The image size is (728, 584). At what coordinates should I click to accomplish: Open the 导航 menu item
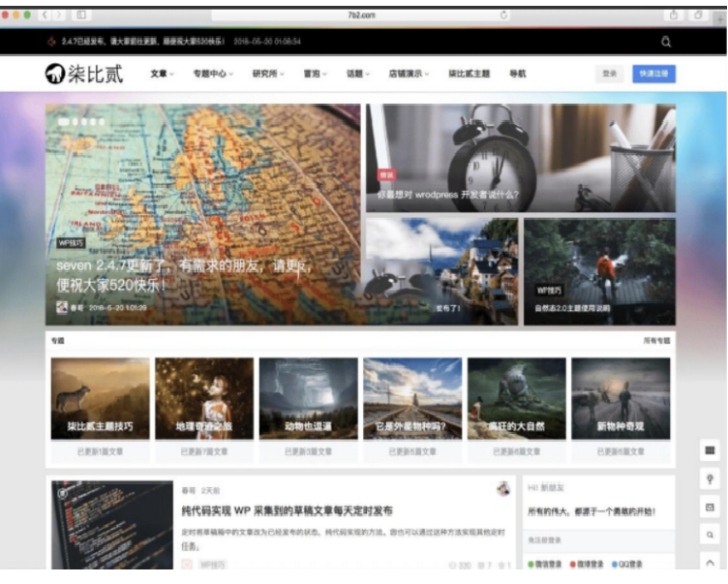pyautogui.click(x=518, y=74)
